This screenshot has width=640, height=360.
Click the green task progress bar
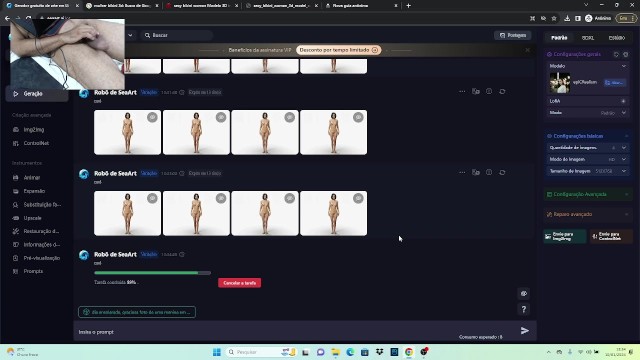click(x=152, y=273)
